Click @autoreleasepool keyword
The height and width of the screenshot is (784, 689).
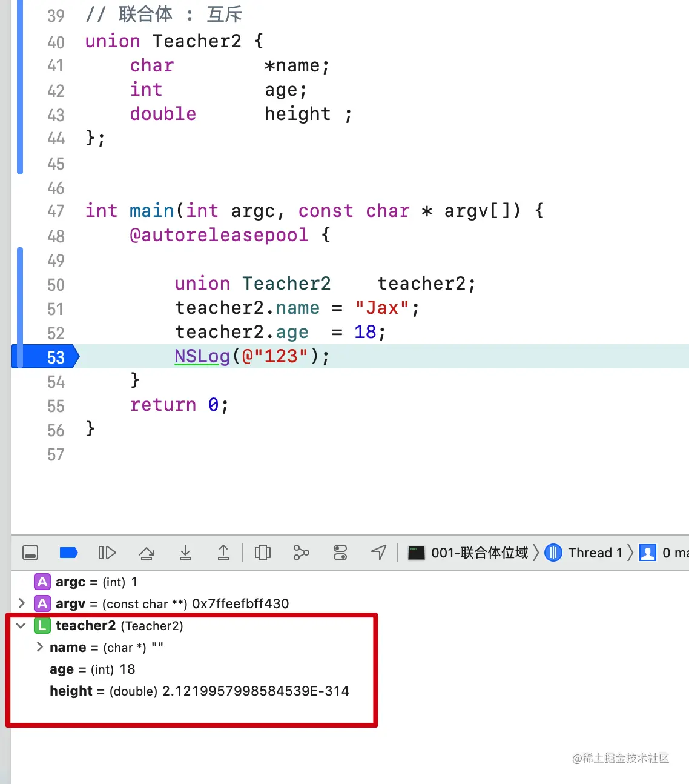click(x=219, y=235)
